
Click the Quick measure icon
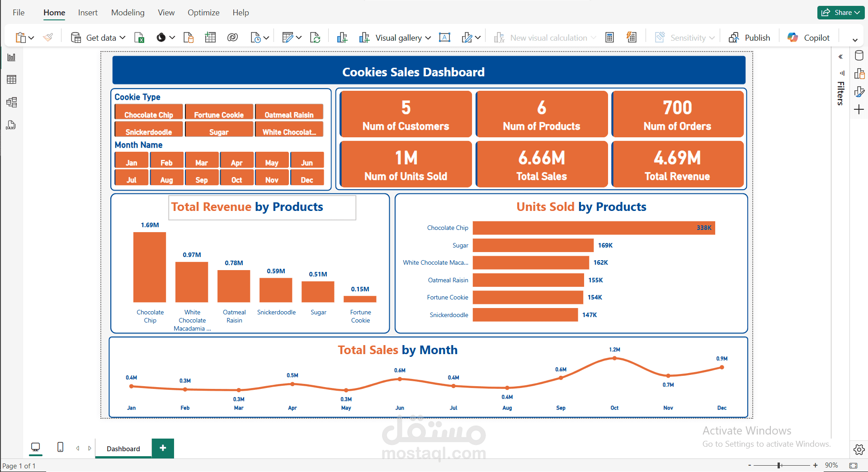pos(632,37)
